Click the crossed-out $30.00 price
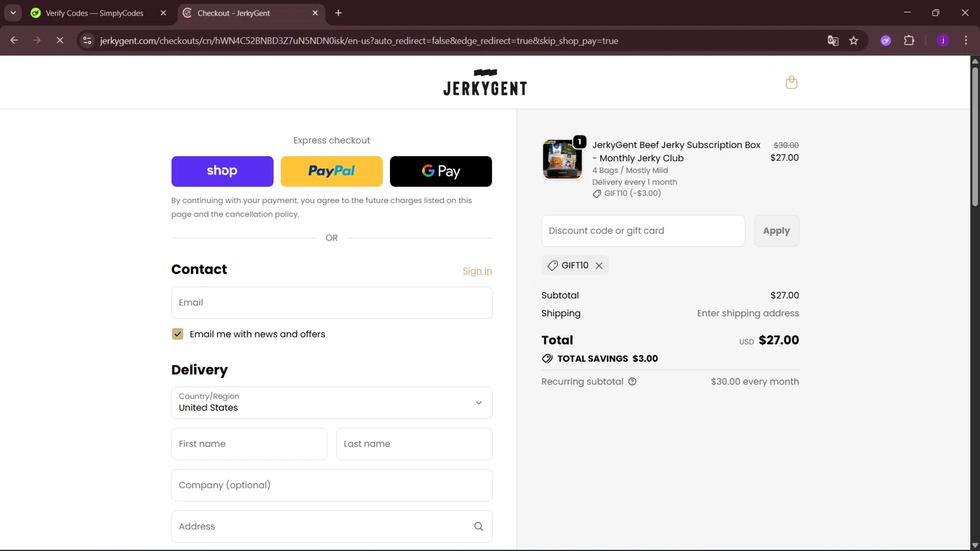 [x=786, y=145]
